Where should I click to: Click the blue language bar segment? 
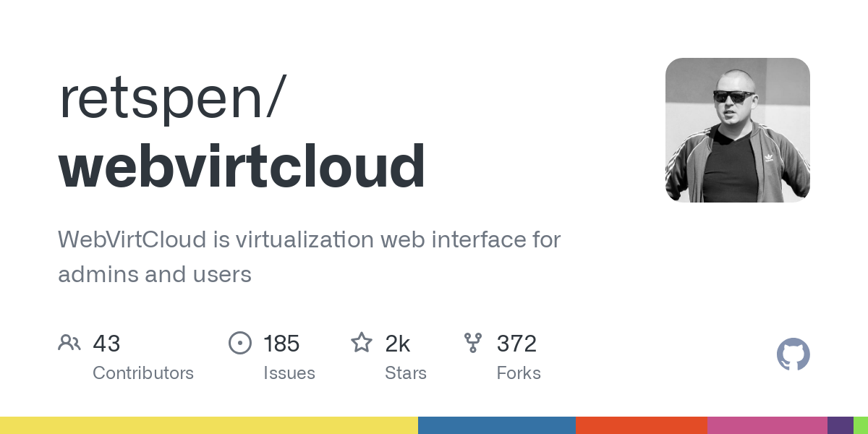[497, 425]
